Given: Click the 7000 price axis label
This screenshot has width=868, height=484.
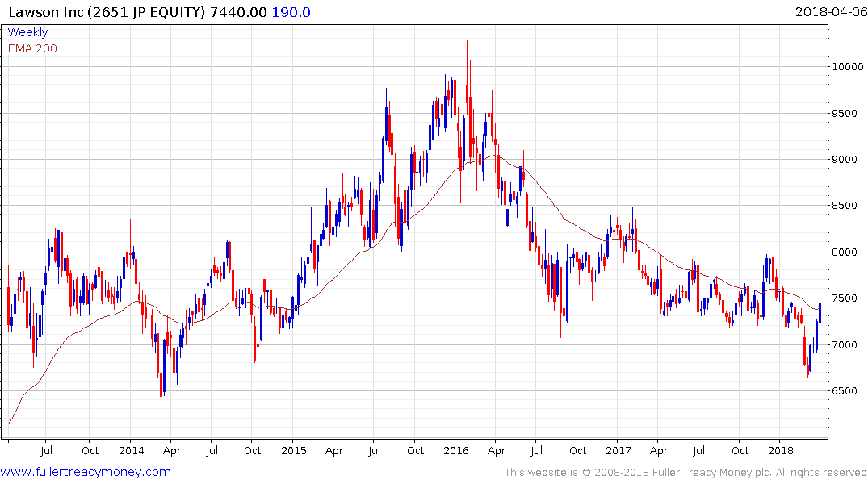Looking at the screenshot, I should pyautogui.click(x=845, y=344).
